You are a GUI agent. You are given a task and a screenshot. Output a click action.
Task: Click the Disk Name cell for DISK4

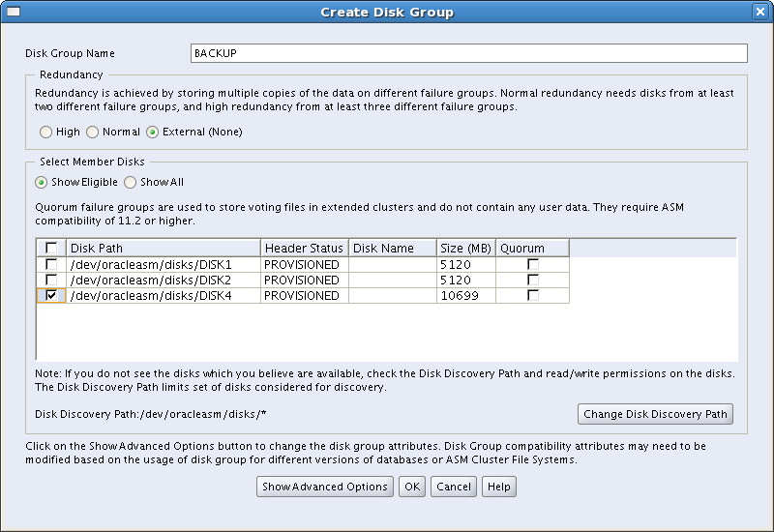click(393, 296)
